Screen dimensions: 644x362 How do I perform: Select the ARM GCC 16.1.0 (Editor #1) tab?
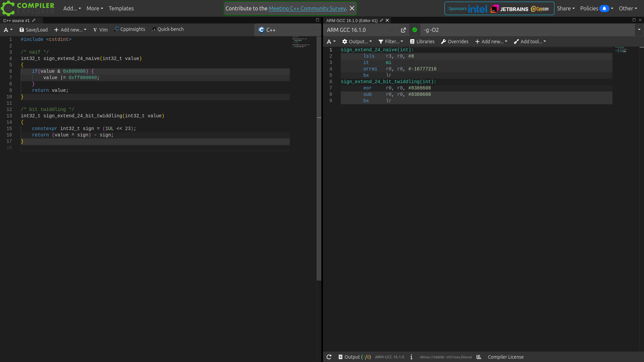pyautogui.click(x=352, y=20)
